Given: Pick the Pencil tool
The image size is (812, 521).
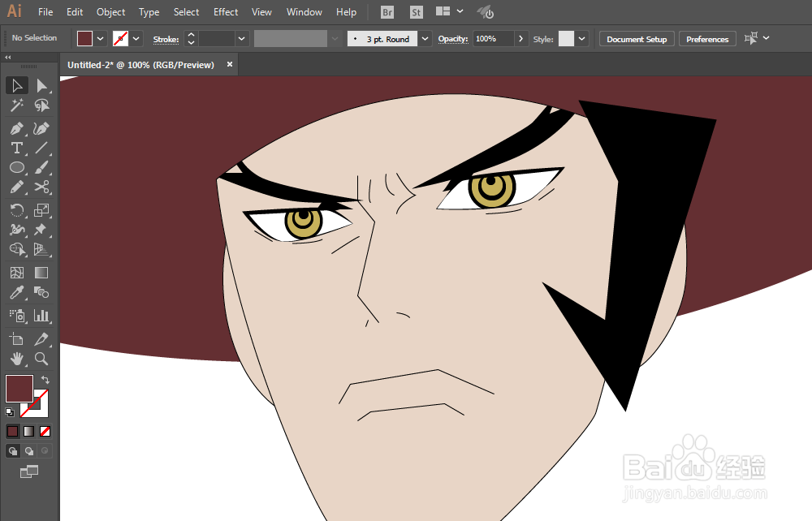Looking at the screenshot, I should tap(16, 187).
